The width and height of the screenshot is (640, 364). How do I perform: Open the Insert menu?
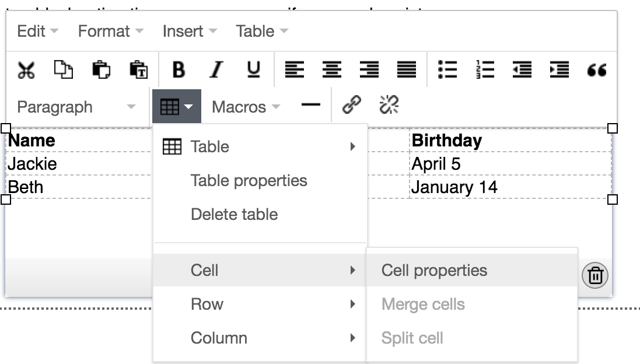(184, 32)
